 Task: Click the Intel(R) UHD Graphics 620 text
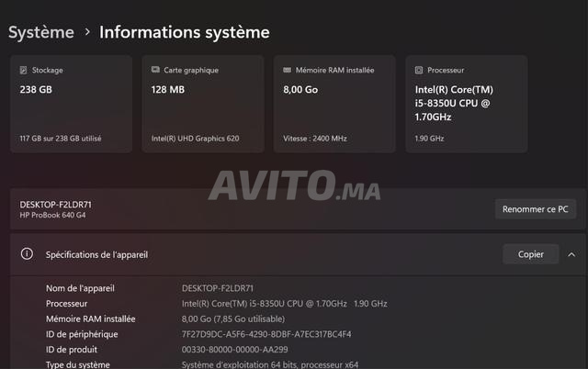195,139
